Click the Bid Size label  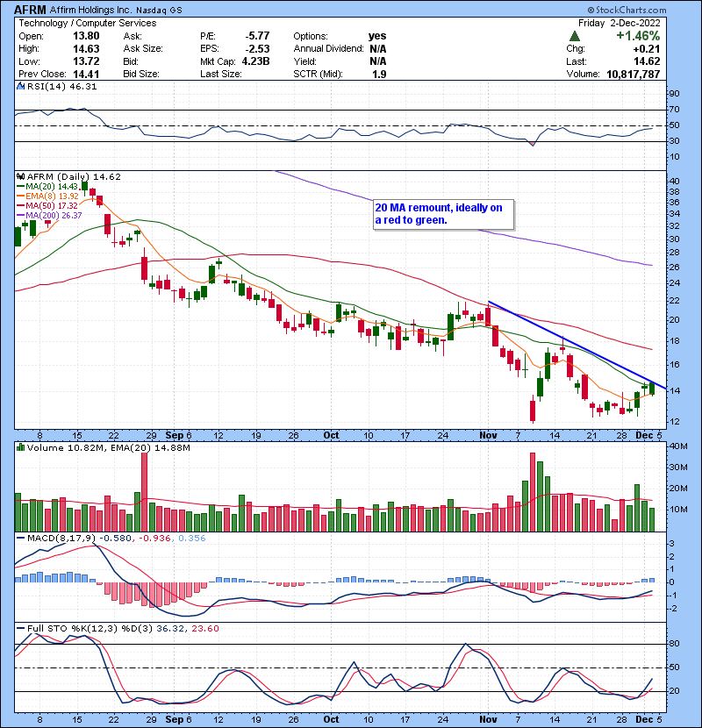pos(141,74)
